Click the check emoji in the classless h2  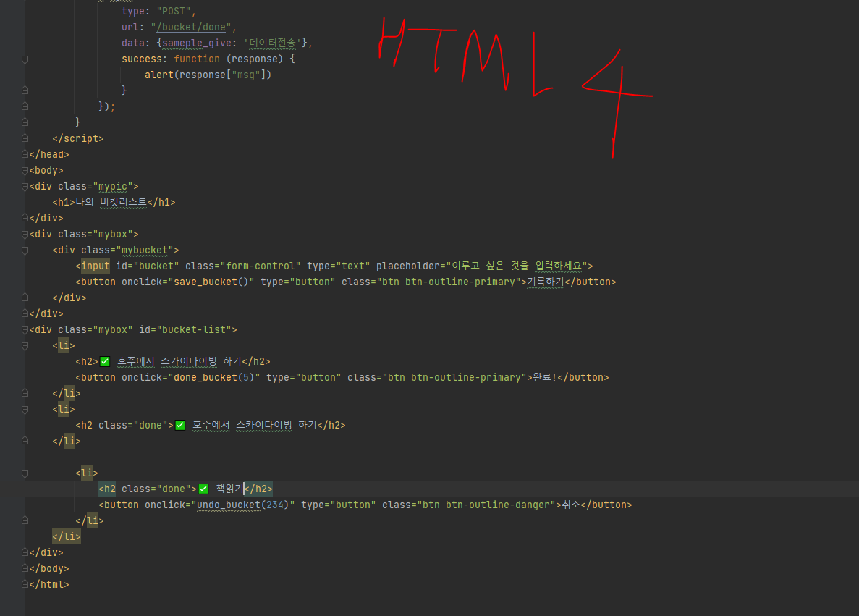coord(105,362)
